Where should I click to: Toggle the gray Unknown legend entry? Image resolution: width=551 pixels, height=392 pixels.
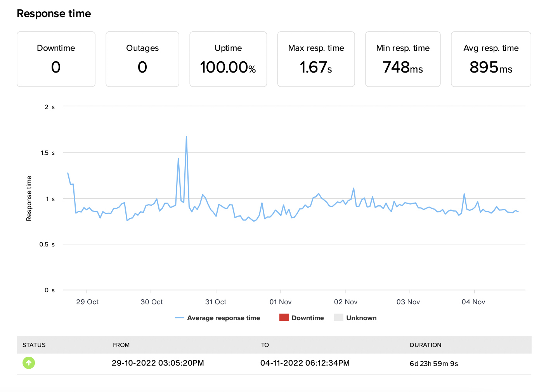(355, 318)
